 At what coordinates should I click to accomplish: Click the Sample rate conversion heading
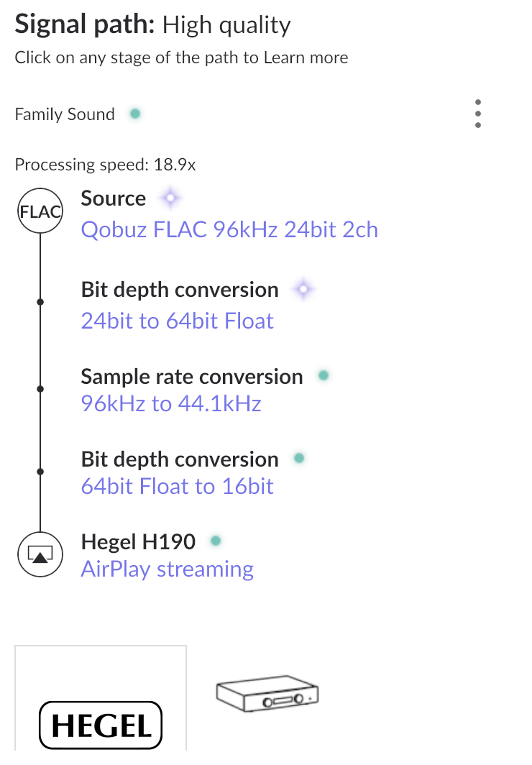point(192,377)
